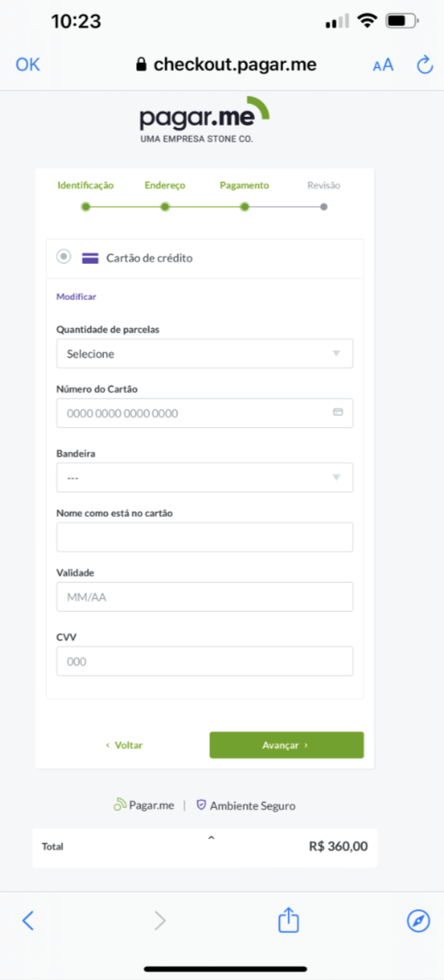This screenshot has width=444, height=980.
Task: Select the Cartão de crédito radio button
Action: (63, 256)
